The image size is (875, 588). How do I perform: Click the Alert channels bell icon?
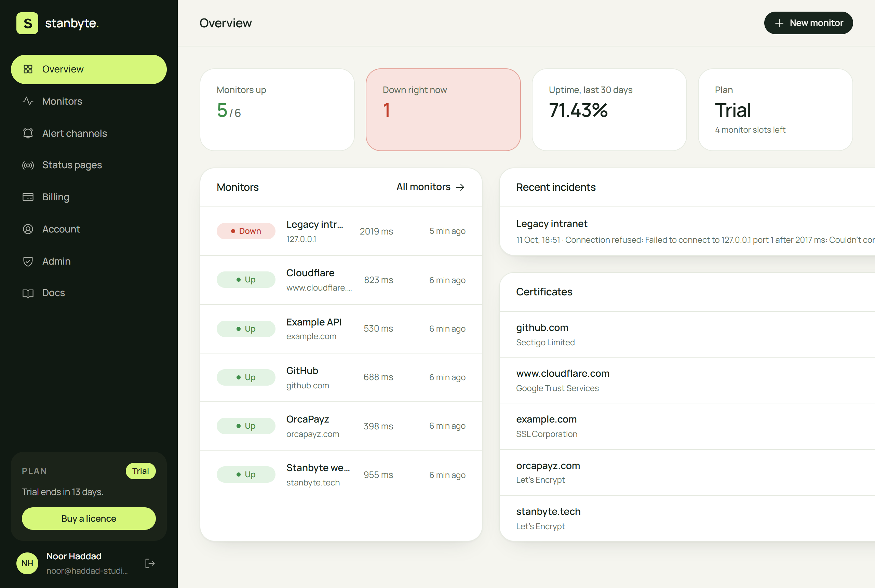pyautogui.click(x=28, y=133)
